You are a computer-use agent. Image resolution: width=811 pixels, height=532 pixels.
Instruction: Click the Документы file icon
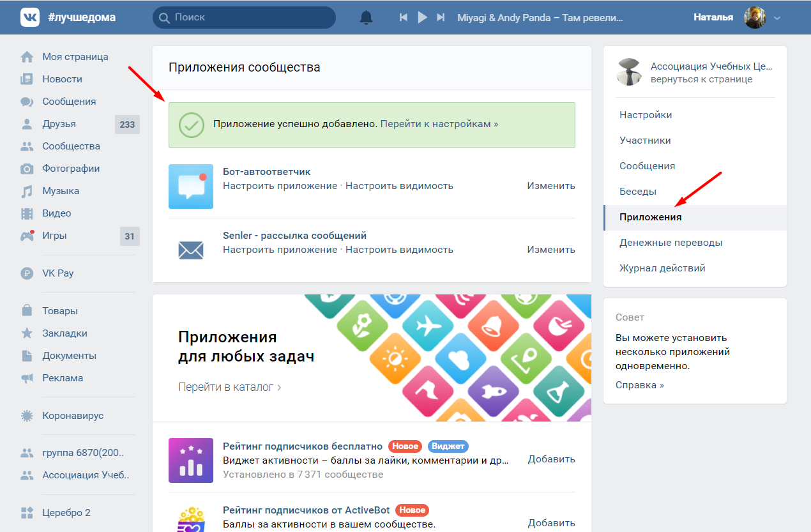(x=27, y=356)
